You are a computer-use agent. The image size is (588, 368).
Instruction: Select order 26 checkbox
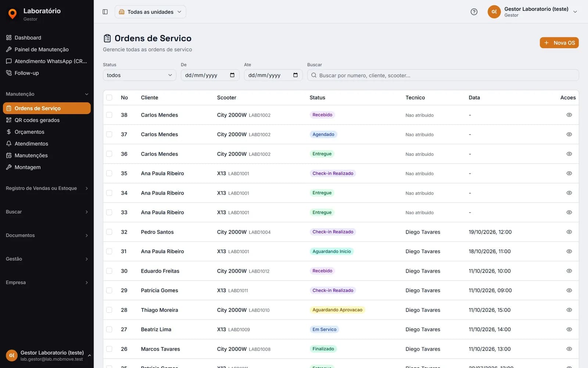109,349
